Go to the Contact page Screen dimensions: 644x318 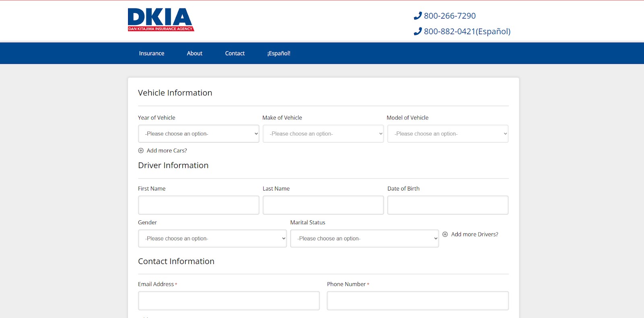235,53
